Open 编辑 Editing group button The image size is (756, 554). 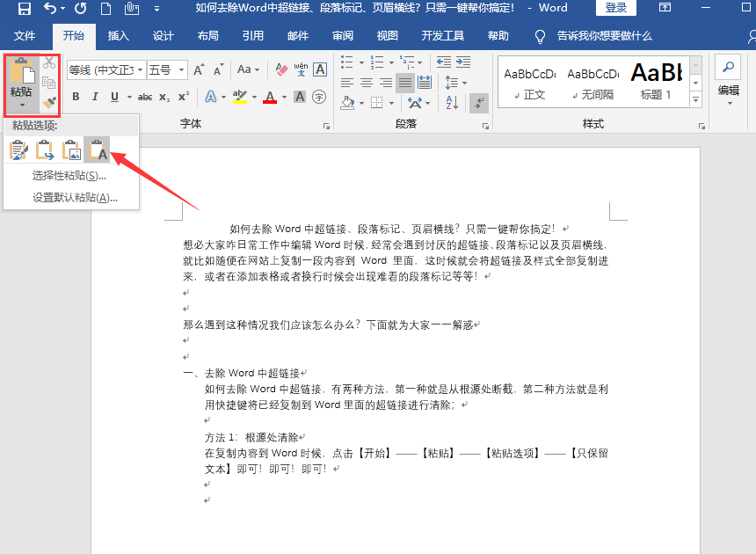729,82
